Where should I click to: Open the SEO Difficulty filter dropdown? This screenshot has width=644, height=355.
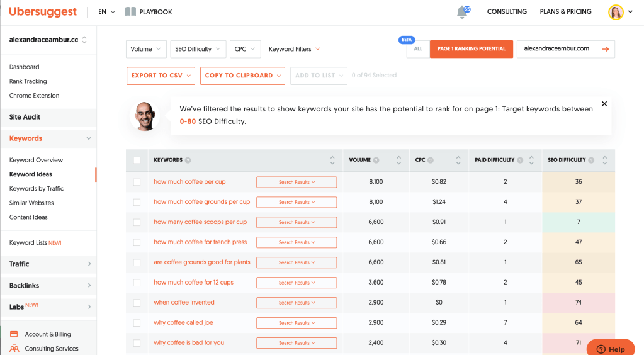[198, 49]
